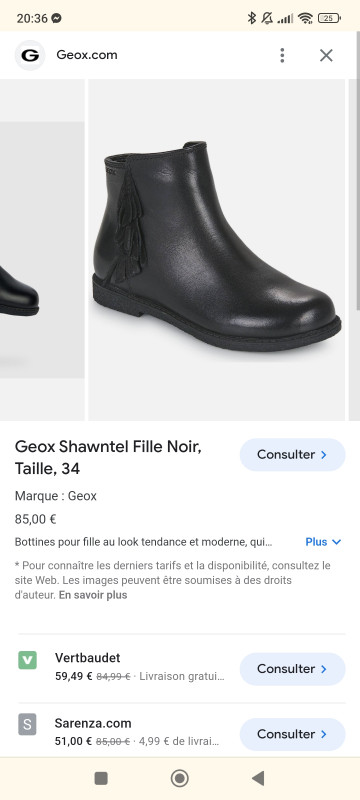Expand description with Plus dropdown

click(x=323, y=542)
